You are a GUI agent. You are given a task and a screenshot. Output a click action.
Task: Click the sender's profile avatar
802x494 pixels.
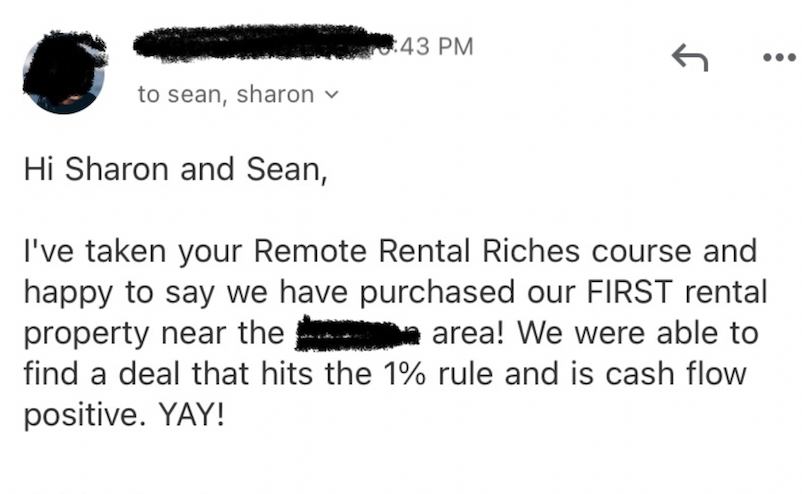click(64, 73)
